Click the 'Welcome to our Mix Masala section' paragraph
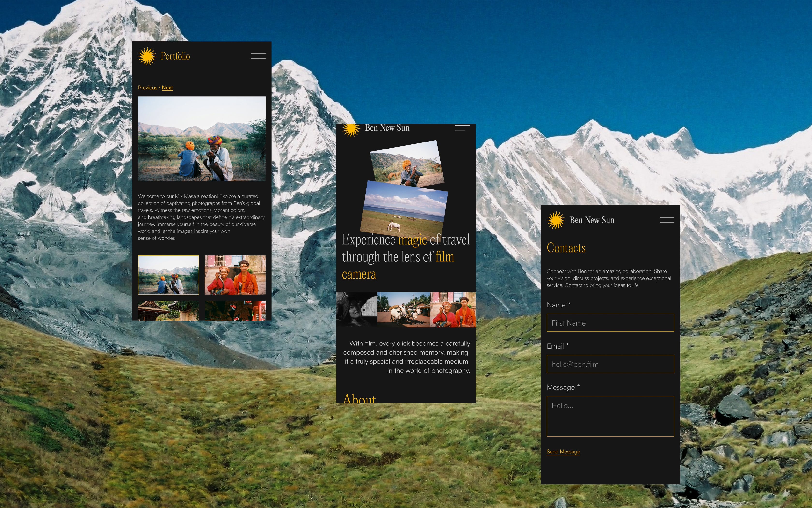812x508 pixels. (x=201, y=217)
